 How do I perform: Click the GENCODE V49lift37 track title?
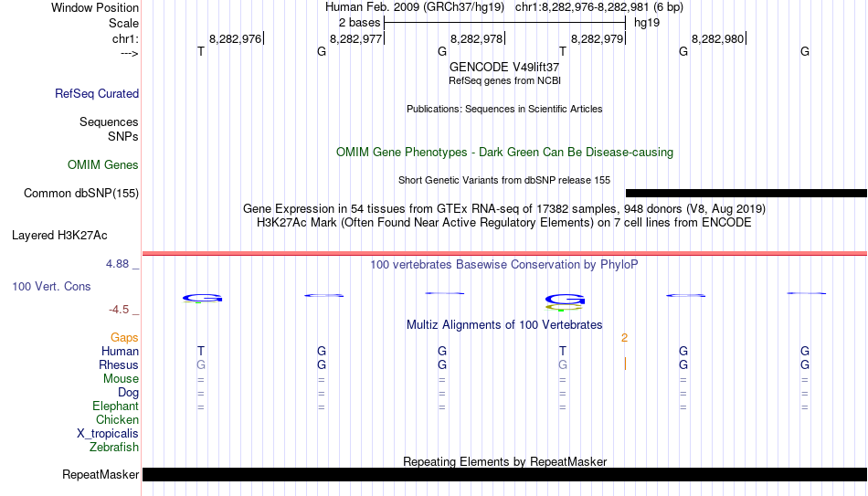coord(504,67)
